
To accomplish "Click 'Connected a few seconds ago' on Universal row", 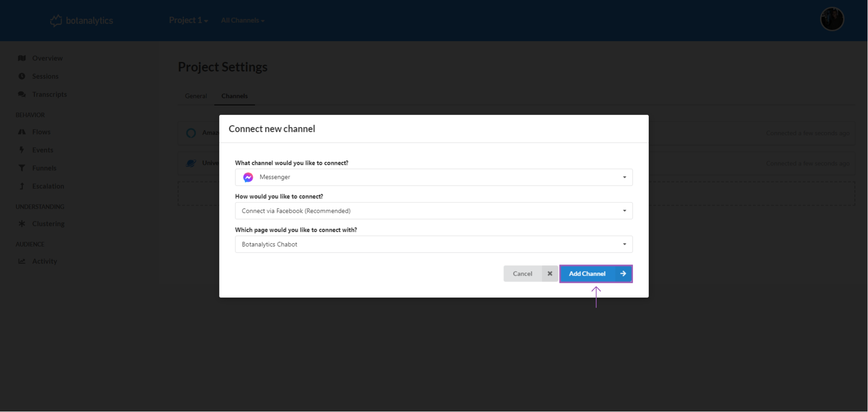I will tap(808, 163).
